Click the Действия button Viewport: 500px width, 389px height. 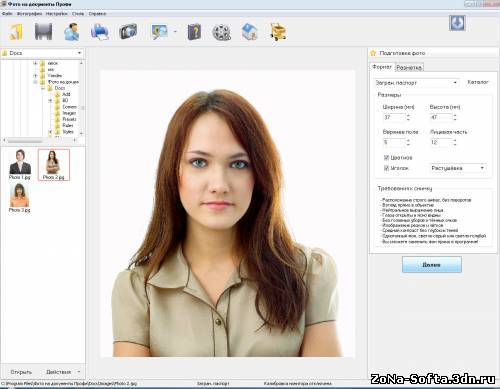tap(58, 372)
